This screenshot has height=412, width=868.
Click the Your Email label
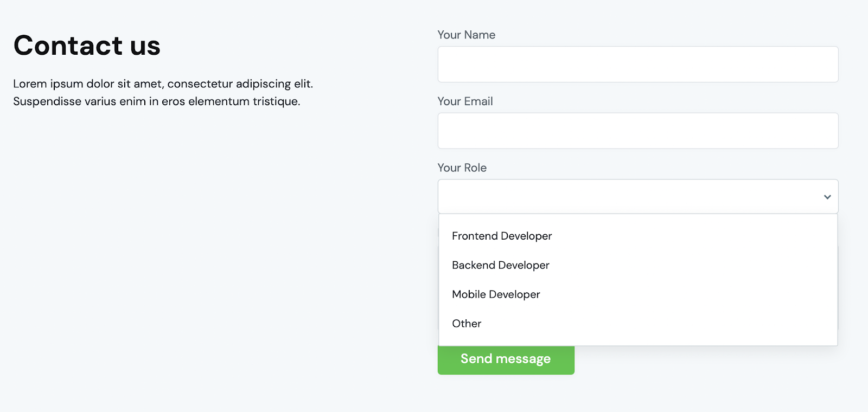(x=465, y=101)
